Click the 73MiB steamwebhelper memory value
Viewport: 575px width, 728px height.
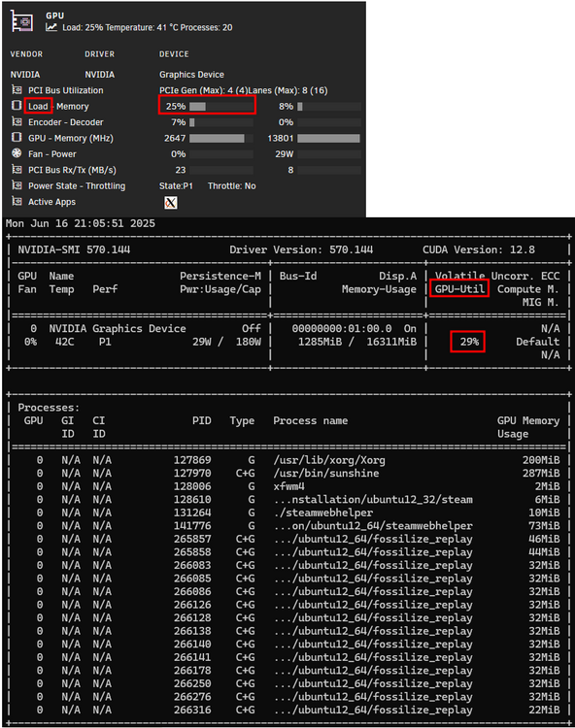544,526
